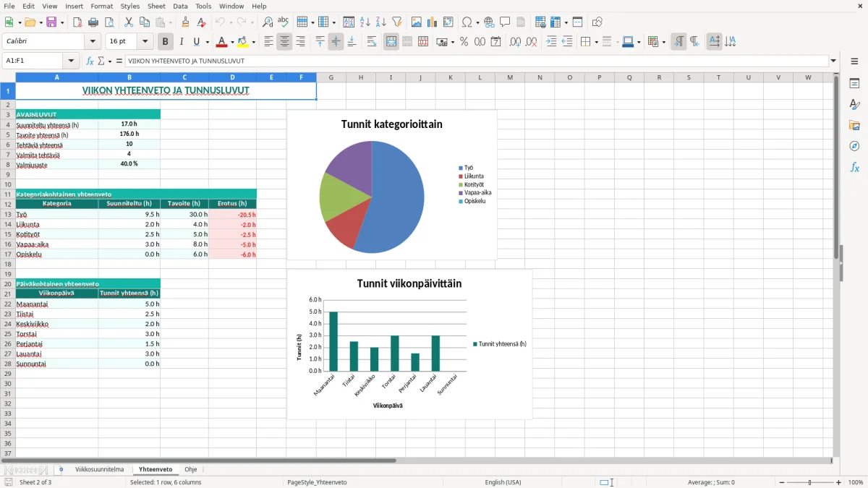This screenshot has height=488, width=868.
Task: Open the Conditional formatting dropdown arrow
Action: point(663,42)
